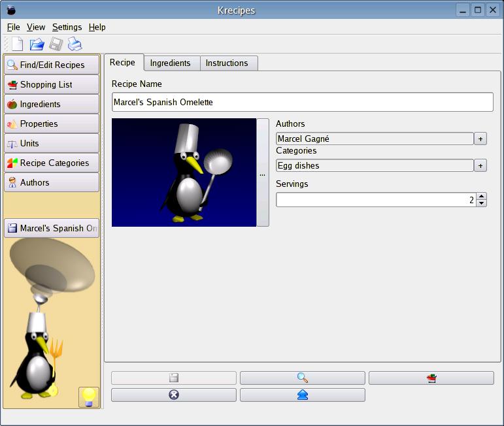The width and height of the screenshot is (504, 426).
Task: Click the shopping list icon button at bottom right
Action: [431, 378]
